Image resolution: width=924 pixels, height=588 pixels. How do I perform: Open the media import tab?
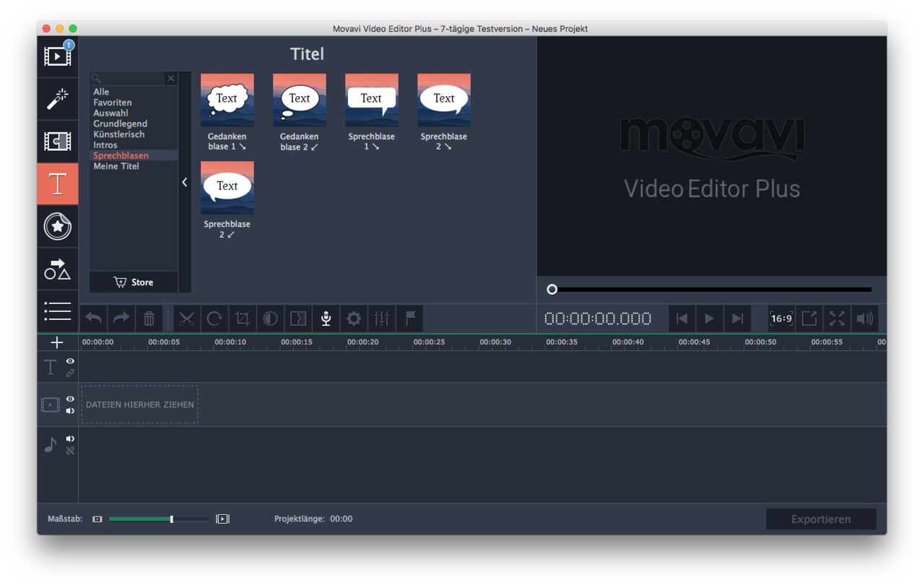pyautogui.click(x=58, y=56)
